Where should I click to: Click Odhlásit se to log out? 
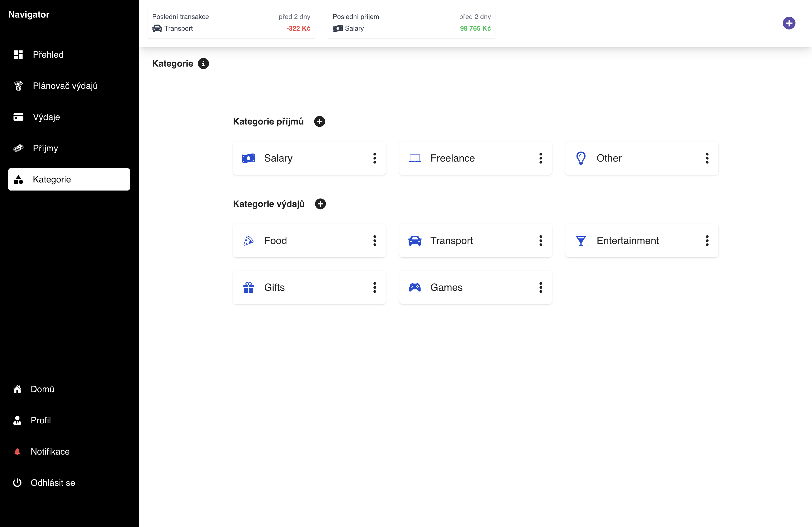pyautogui.click(x=53, y=483)
